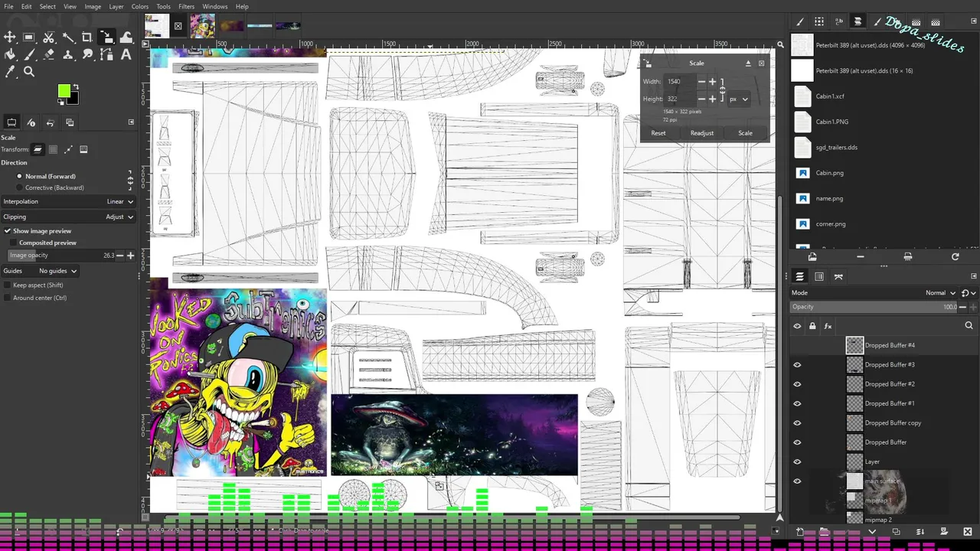Viewport: 980px width, 551px height.
Task: Open the tool options tab menu arrow
Action: [131, 122]
